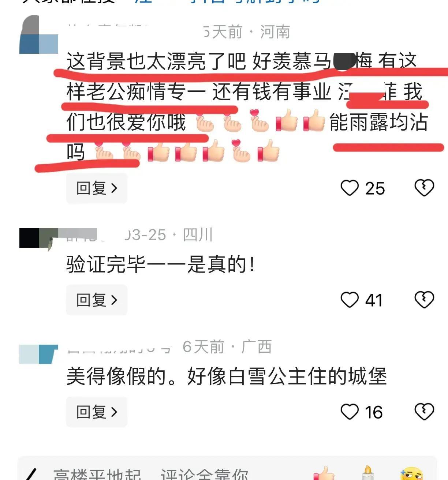Open reply on 白雪公主 castle comment
The width and height of the screenshot is (448, 480).
tap(97, 412)
